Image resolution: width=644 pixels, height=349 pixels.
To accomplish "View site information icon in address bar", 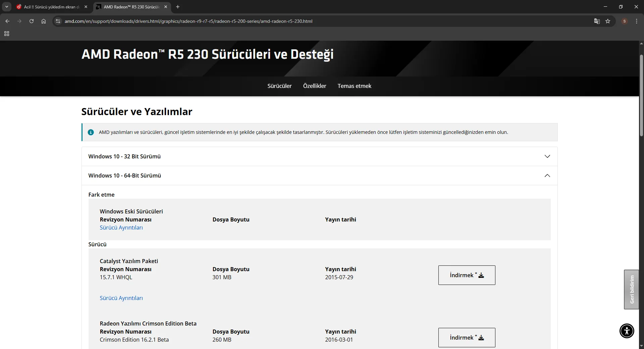I will click(58, 21).
